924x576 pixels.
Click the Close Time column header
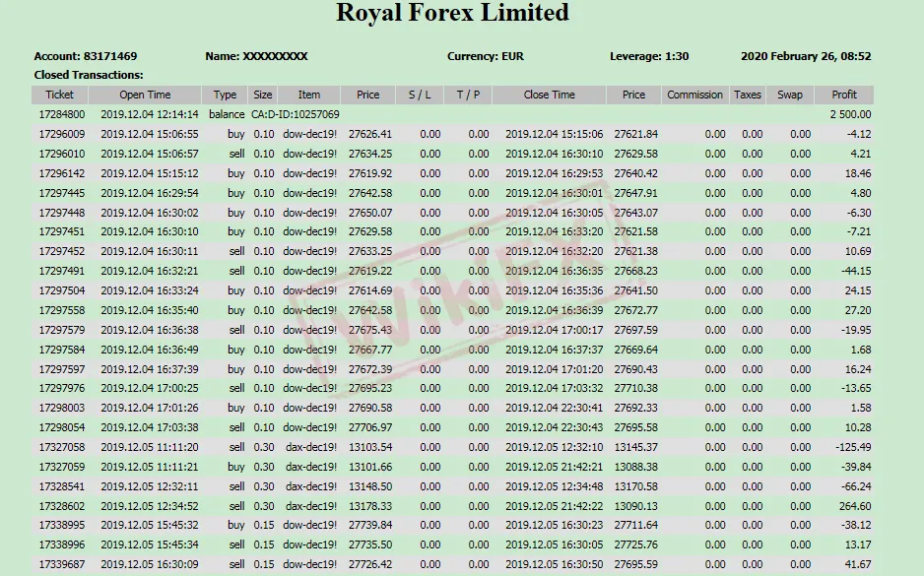coord(550,95)
